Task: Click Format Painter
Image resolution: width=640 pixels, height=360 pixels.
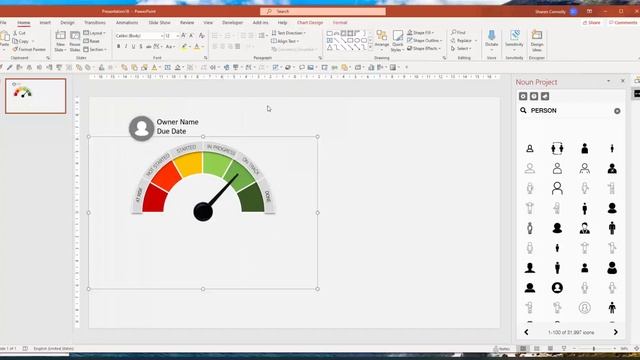Action: [x=29, y=49]
